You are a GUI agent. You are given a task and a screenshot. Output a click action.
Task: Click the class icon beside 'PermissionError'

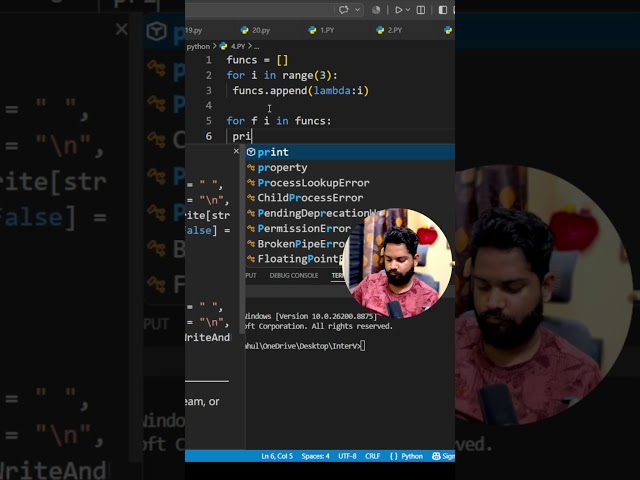(x=251, y=229)
